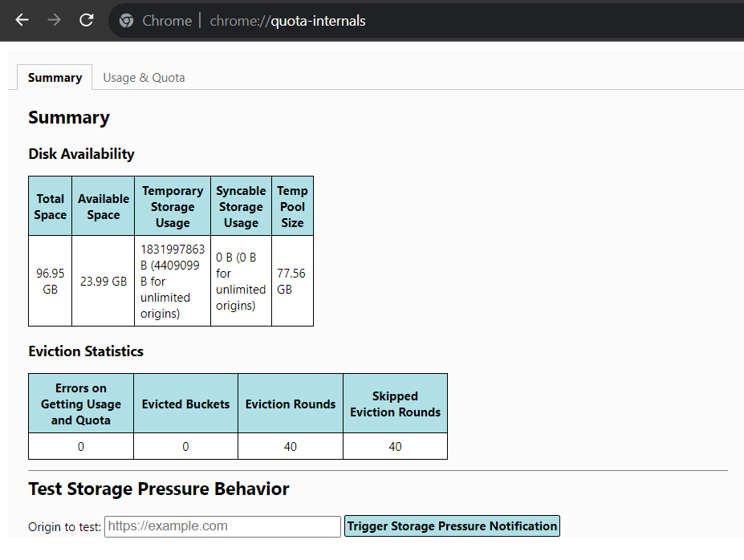Image resolution: width=744 pixels, height=560 pixels.
Task: Click Errors on Getting Usage and Quota header
Action: click(81, 404)
